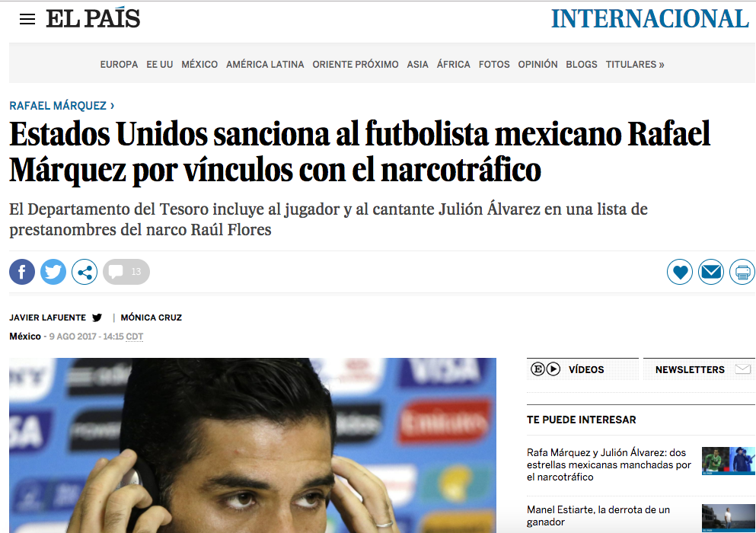Viewport: 756px width, 533px height.
Task: Save article with heart icon
Action: coord(680,272)
